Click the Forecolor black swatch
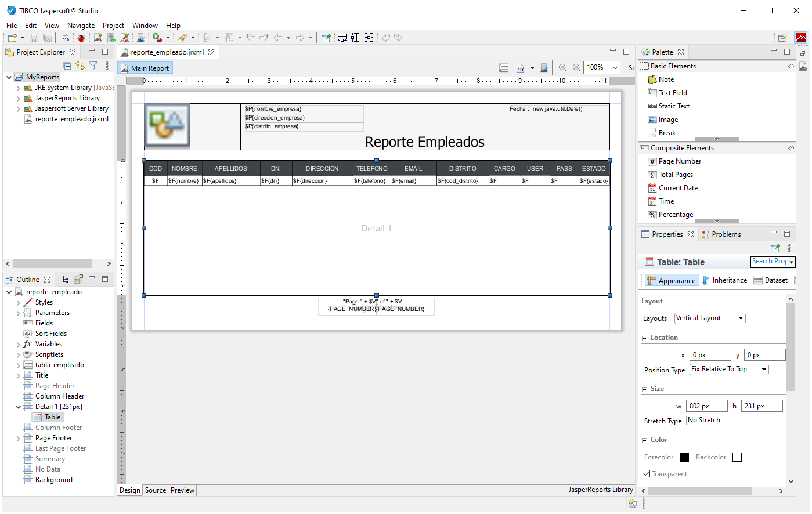812x514 pixels. point(684,457)
